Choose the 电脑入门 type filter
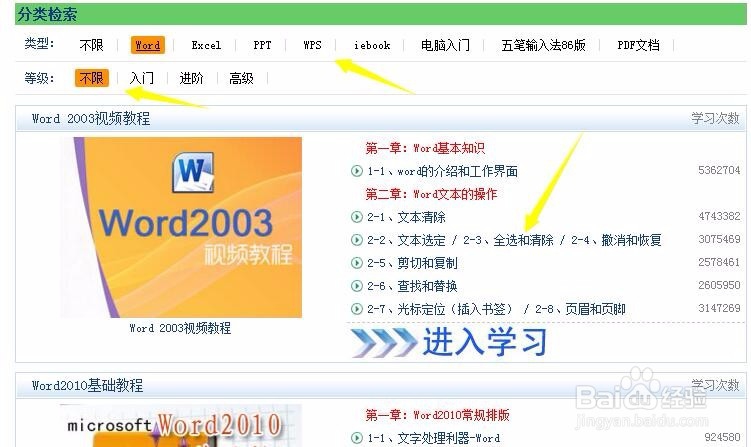This screenshot has width=751, height=447. tap(445, 45)
